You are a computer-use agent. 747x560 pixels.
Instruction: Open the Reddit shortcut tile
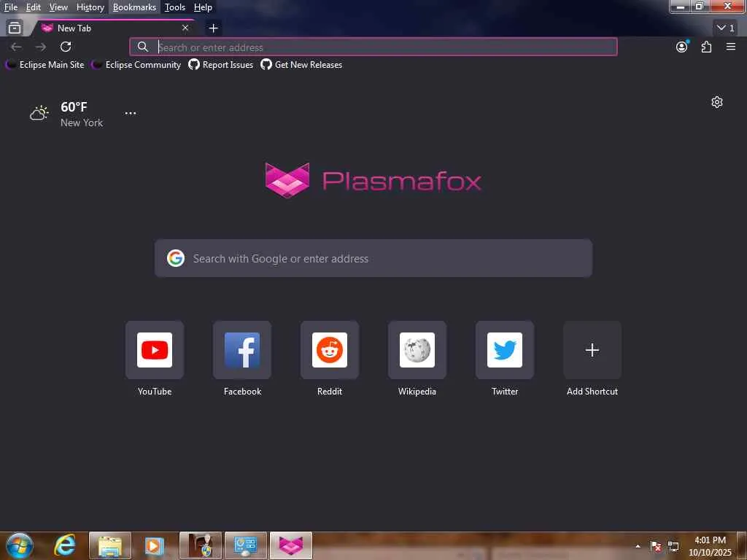330,350
